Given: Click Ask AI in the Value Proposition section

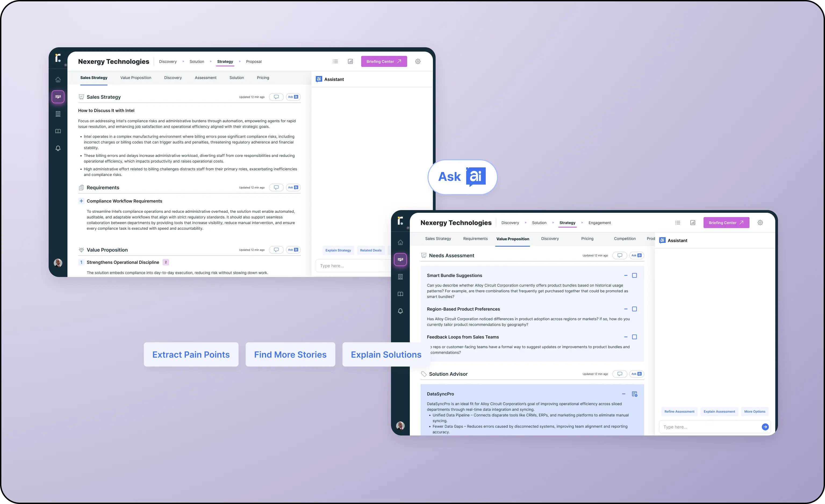Looking at the screenshot, I should [293, 250].
